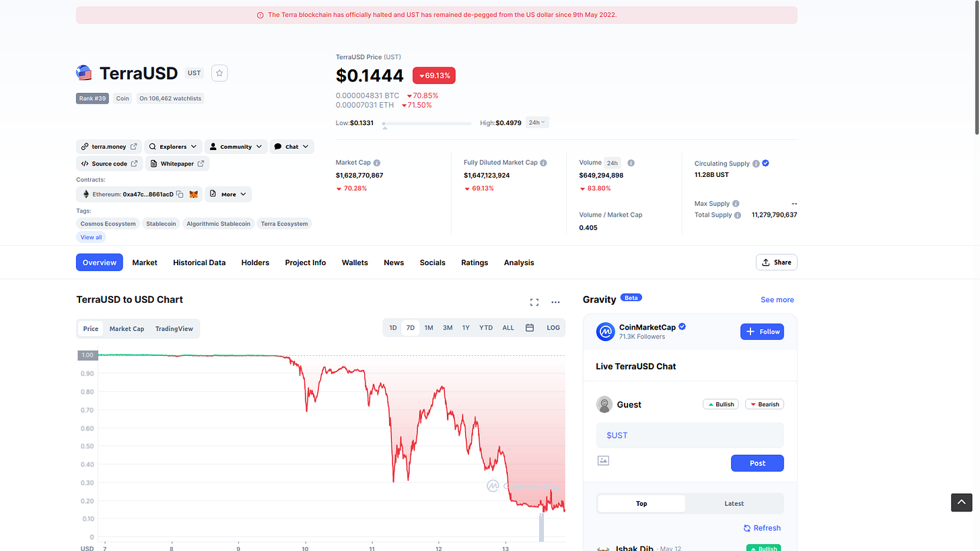Mark sentiment as Bearish
The height and width of the screenshot is (551, 980).
764,404
